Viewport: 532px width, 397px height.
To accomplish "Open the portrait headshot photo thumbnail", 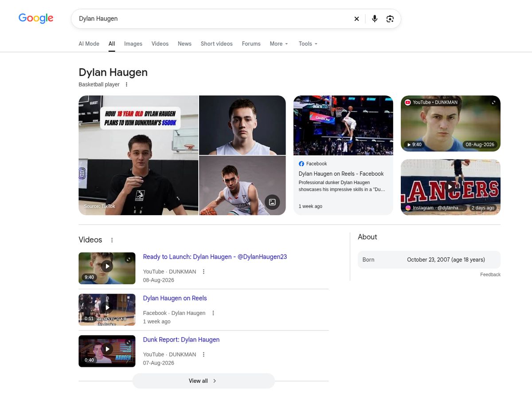I will pos(243,125).
